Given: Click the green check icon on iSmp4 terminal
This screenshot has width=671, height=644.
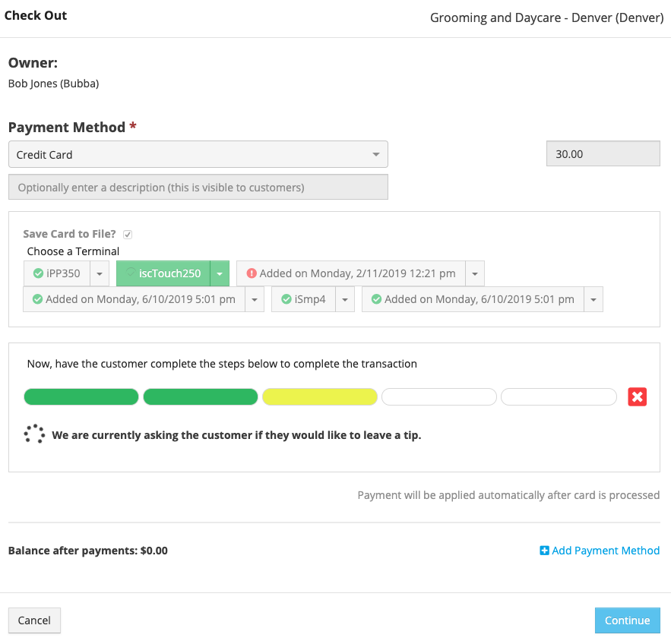Looking at the screenshot, I should 286,299.
